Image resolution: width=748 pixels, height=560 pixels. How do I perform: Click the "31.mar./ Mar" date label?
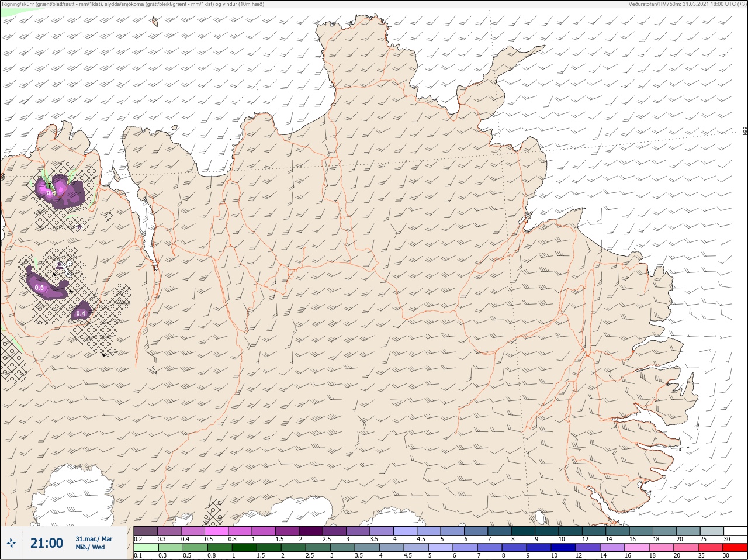click(x=94, y=539)
